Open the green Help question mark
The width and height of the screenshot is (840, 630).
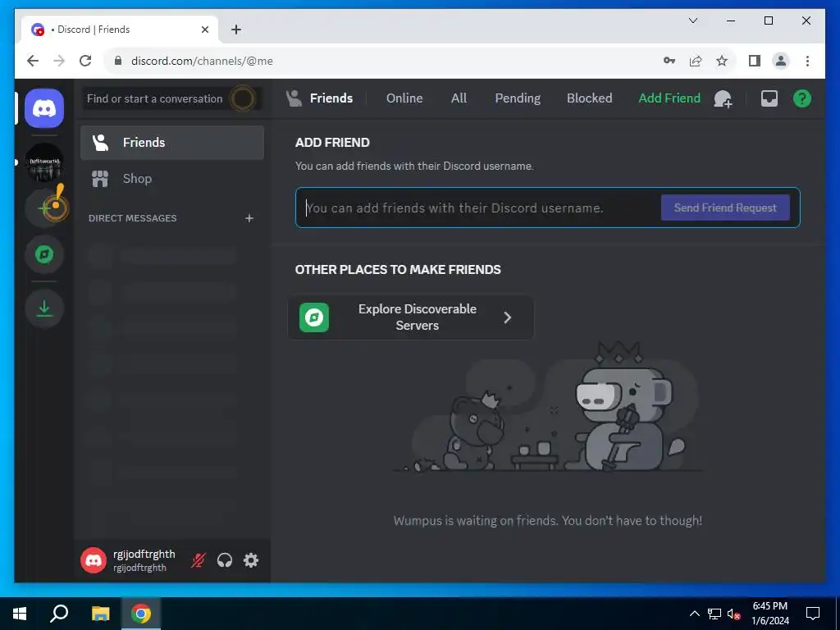coord(802,98)
